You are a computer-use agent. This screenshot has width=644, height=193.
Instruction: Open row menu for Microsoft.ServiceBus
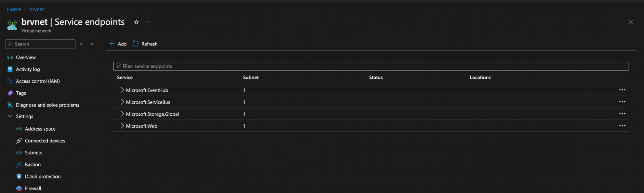coord(622,102)
